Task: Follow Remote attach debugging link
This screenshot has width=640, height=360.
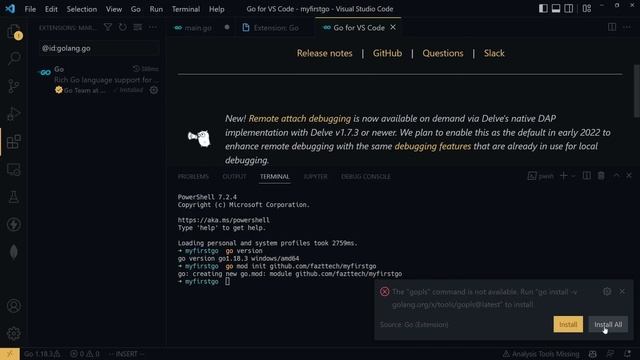Action: point(300,118)
